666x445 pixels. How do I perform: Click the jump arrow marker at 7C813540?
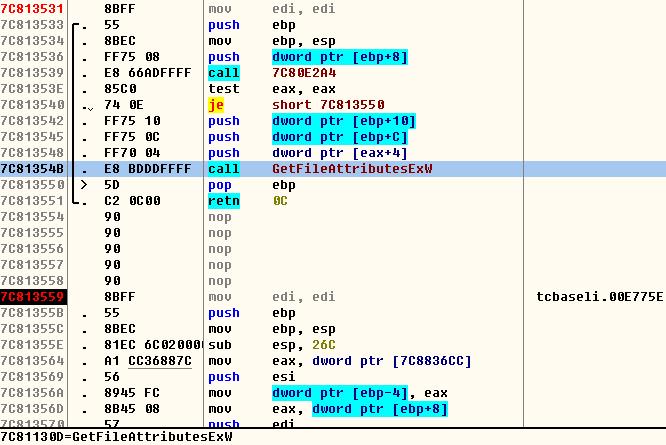coord(88,107)
